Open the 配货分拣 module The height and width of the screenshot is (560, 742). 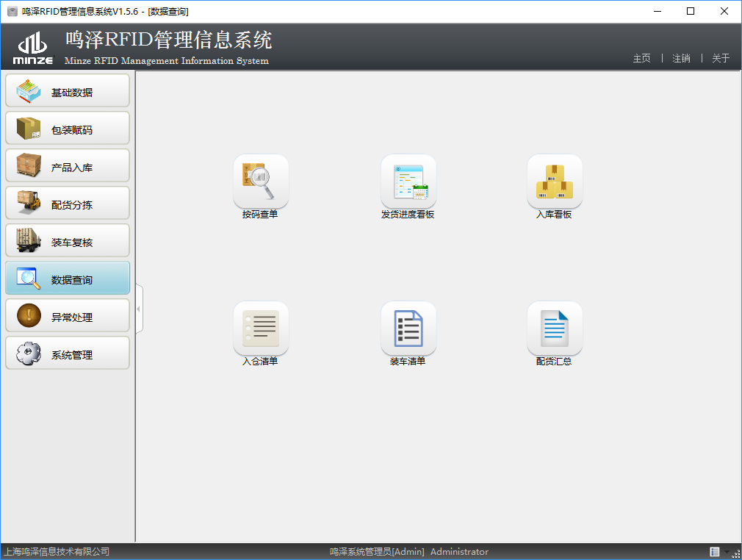68,204
